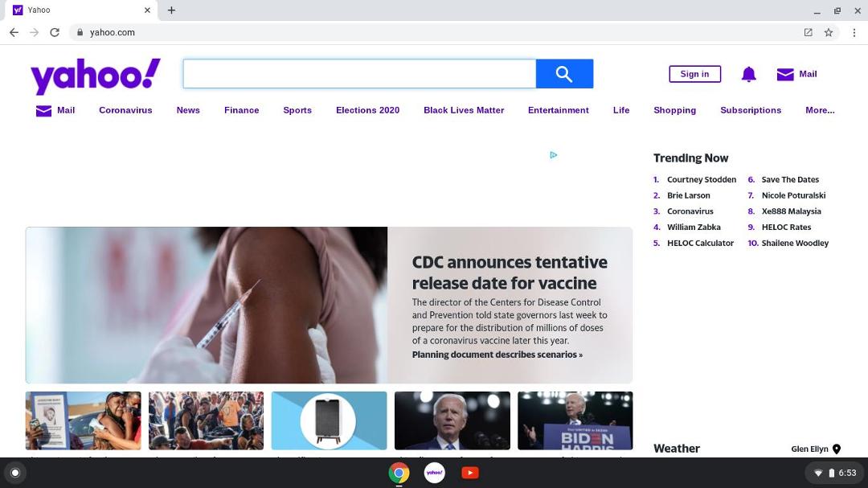Open the crowd gathering story thumbnail
The height and width of the screenshot is (488, 868).
pyautogui.click(x=206, y=420)
